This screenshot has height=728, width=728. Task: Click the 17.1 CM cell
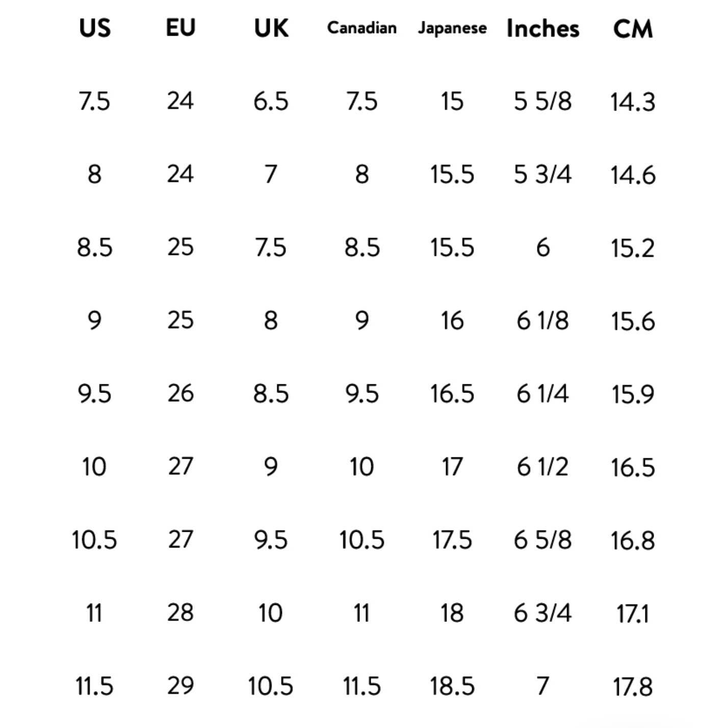(x=633, y=613)
